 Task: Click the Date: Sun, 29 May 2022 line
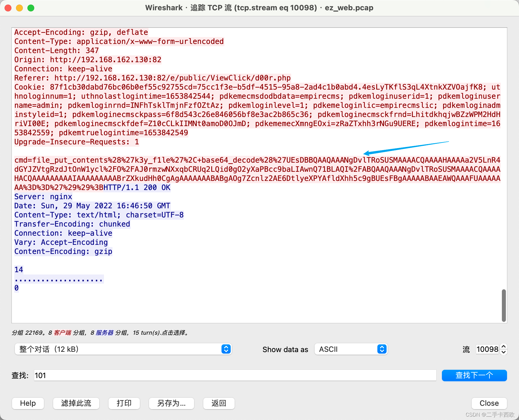[x=92, y=206]
